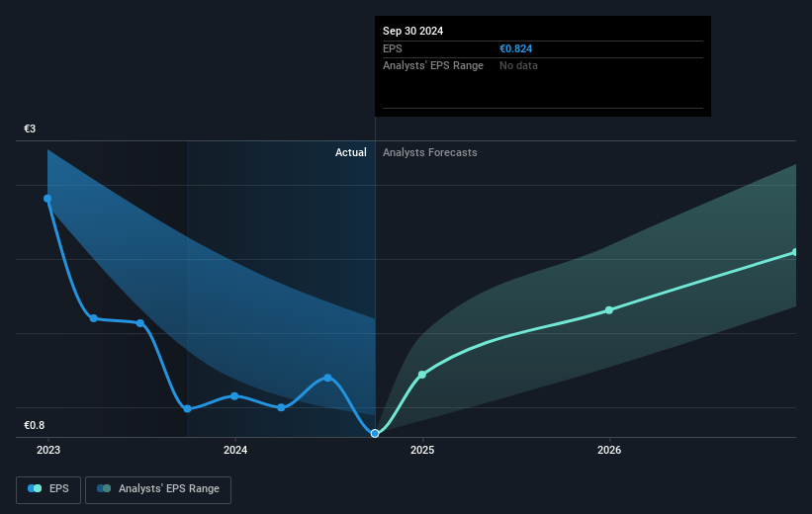The image size is (812, 514).
Task: Click the early 2023 EPS data point
Action: tap(47, 199)
